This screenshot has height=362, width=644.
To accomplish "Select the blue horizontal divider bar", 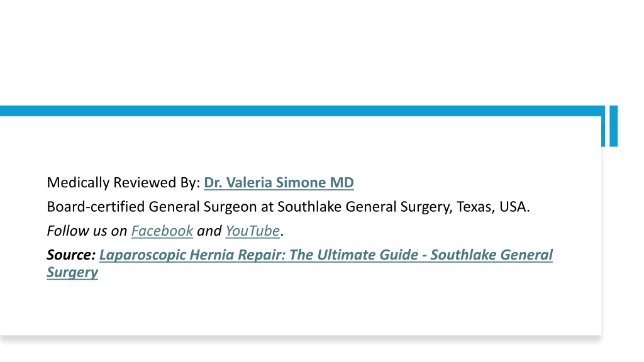I will click(302, 111).
